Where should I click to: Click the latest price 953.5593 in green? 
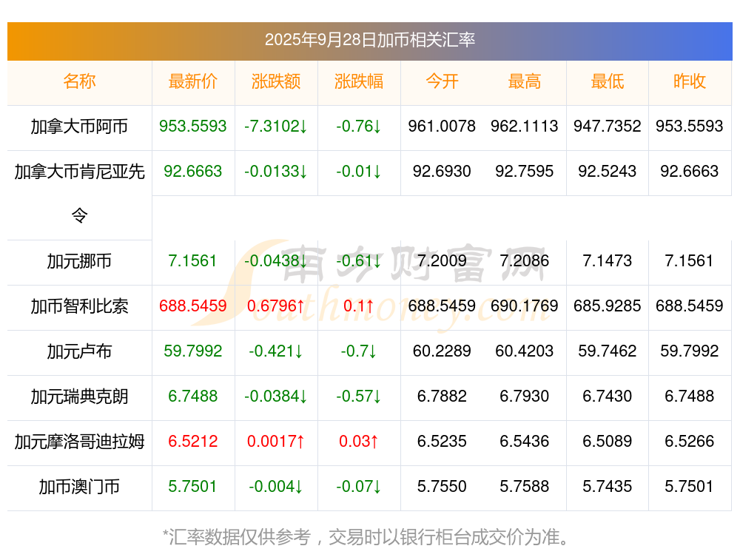click(193, 126)
